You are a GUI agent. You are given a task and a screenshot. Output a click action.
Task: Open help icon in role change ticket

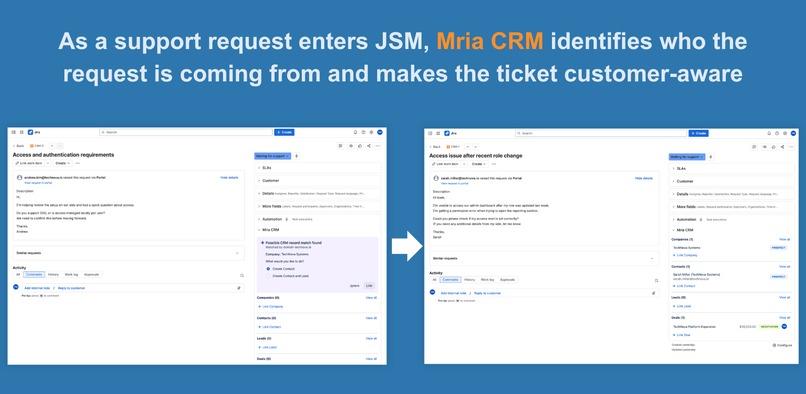pyautogui.click(x=777, y=133)
